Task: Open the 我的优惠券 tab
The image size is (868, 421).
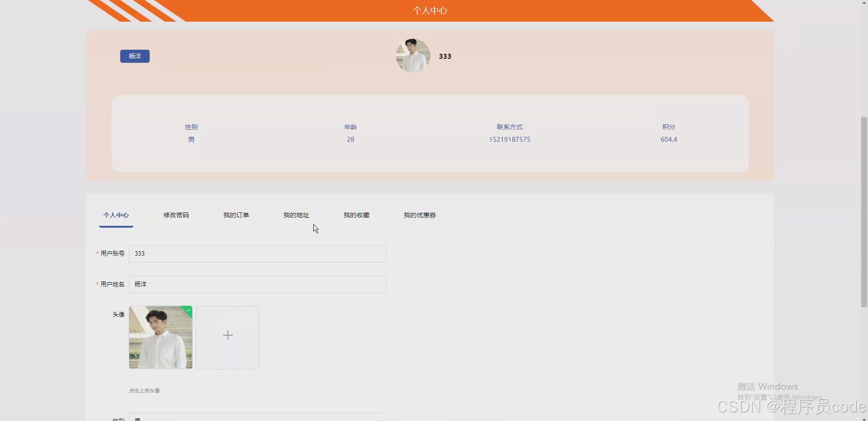Action: tap(420, 215)
